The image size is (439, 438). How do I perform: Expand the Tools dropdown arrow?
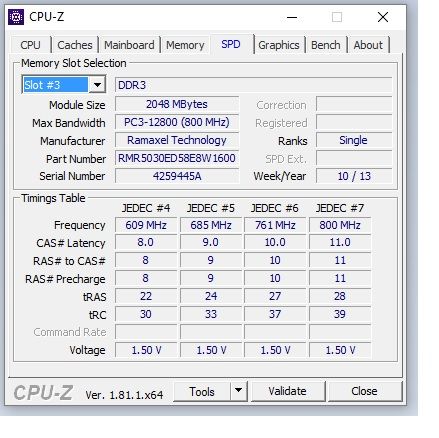point(238,391)
